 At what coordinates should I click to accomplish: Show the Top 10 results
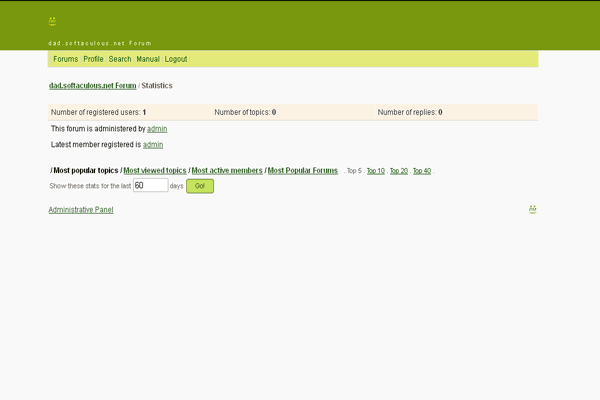point(375,171)
